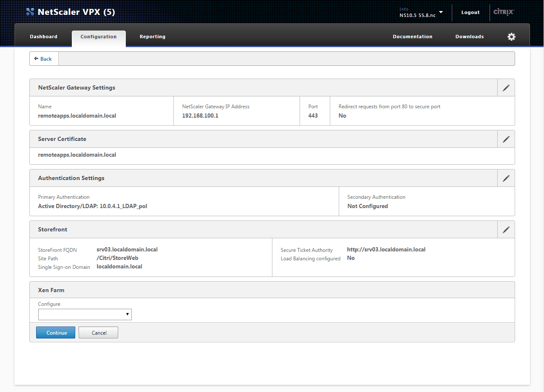The image size is (544, 392).
Task: Go Back to the previous page
Action: tap(43, 59)
